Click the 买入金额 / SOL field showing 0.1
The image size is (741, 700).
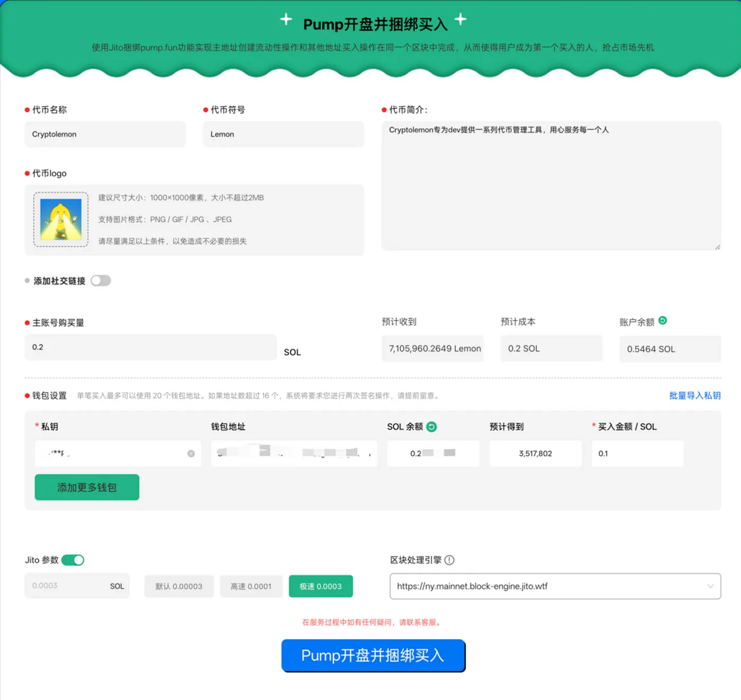(x=638, y=453)
